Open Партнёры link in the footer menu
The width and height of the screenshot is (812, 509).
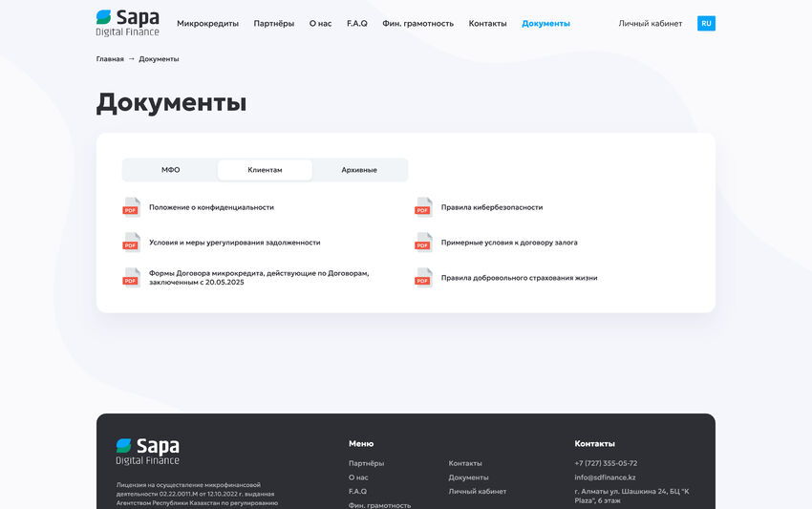tap(366, 463)
